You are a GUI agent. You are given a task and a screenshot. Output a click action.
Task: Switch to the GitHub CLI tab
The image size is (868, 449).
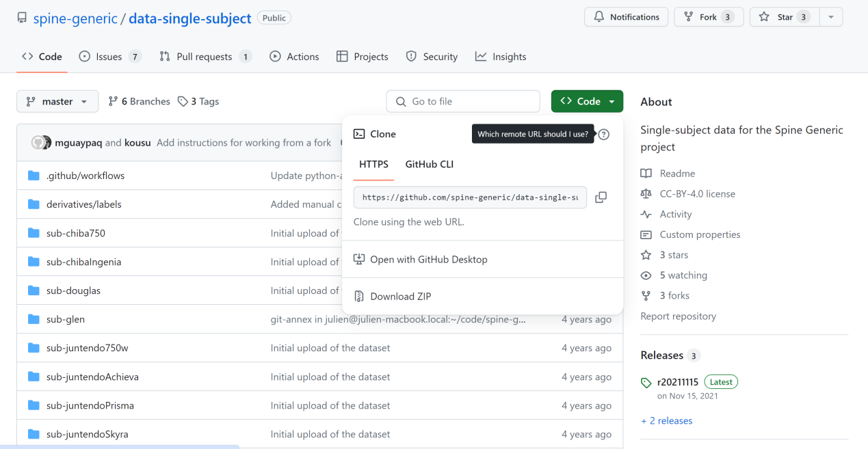tap(429, 164)
